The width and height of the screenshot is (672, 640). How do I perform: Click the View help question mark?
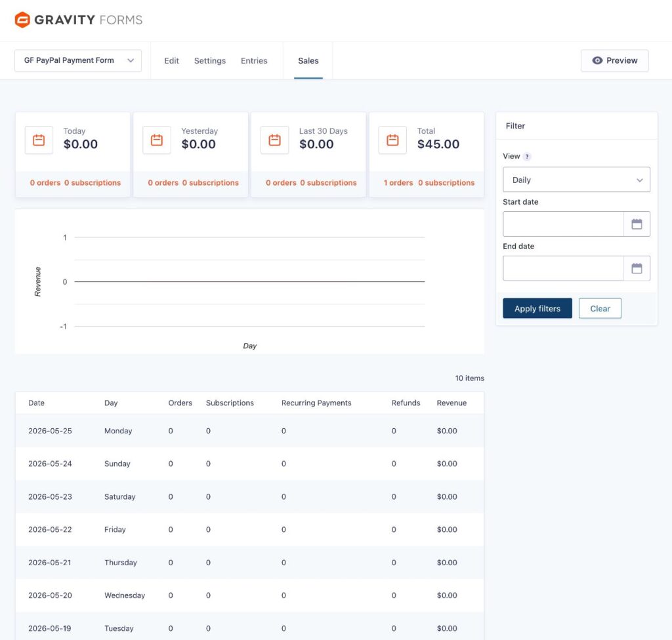[x=527, y=156]
